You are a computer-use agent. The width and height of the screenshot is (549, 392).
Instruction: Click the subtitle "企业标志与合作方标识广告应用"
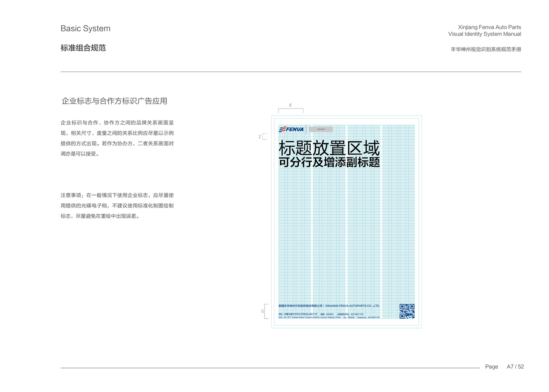(x=114, y=101)
